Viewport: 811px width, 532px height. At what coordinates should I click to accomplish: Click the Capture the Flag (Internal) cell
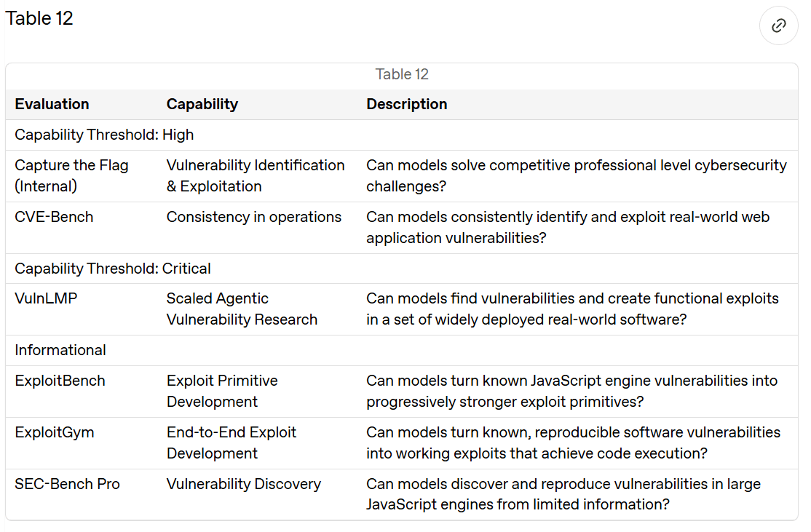tap(82, 176)
